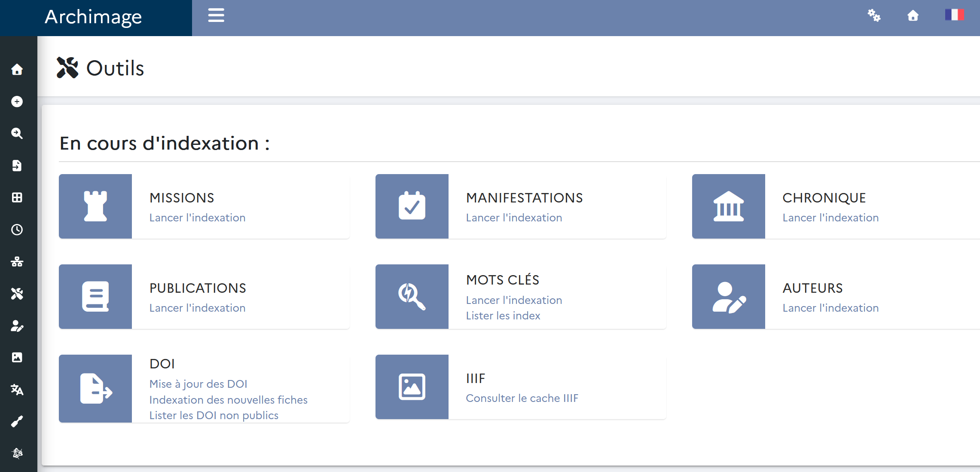Click the Mots clés search tile icon
980x472 pixels.
pyautogui.click(x=412, y=297)
